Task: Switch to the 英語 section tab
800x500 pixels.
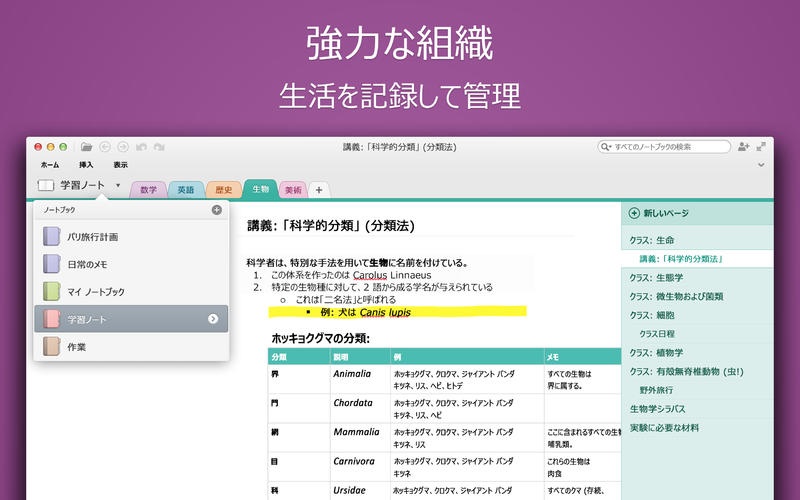Action: click(186, 190)
